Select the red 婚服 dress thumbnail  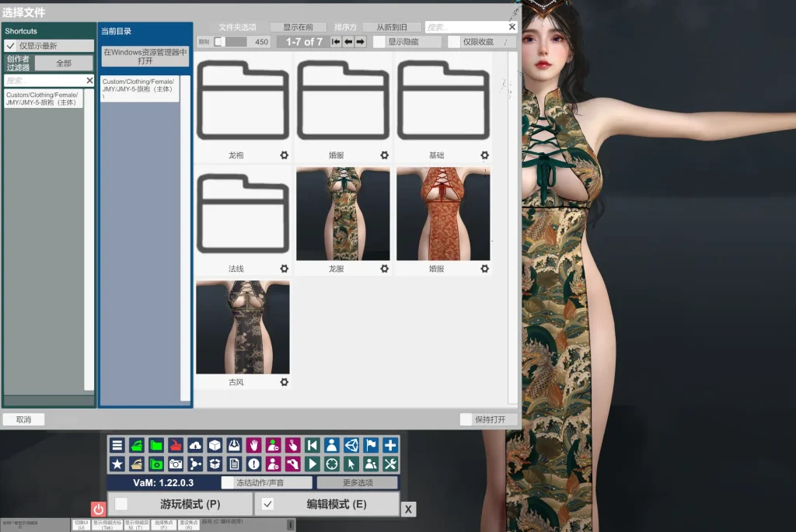coord(444,214)
